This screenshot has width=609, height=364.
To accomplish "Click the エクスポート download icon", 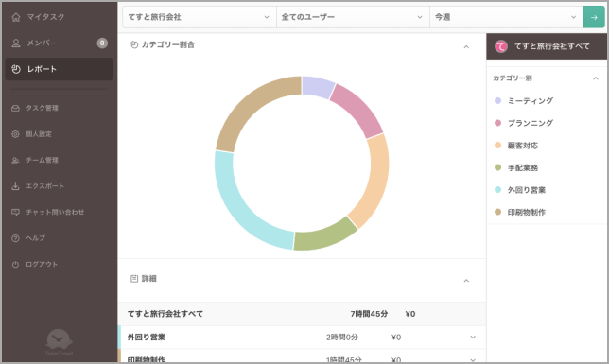I will pos(15,186).
